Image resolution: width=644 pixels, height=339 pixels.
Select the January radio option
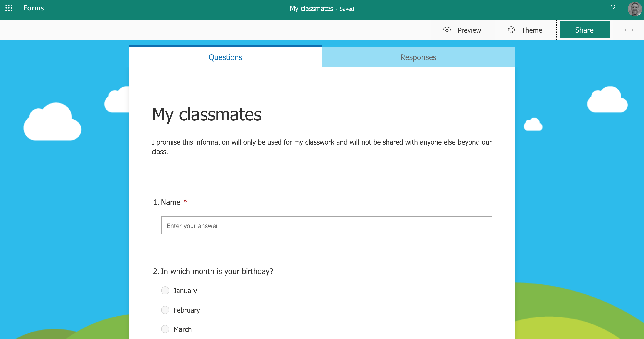[x=165, y=290]
